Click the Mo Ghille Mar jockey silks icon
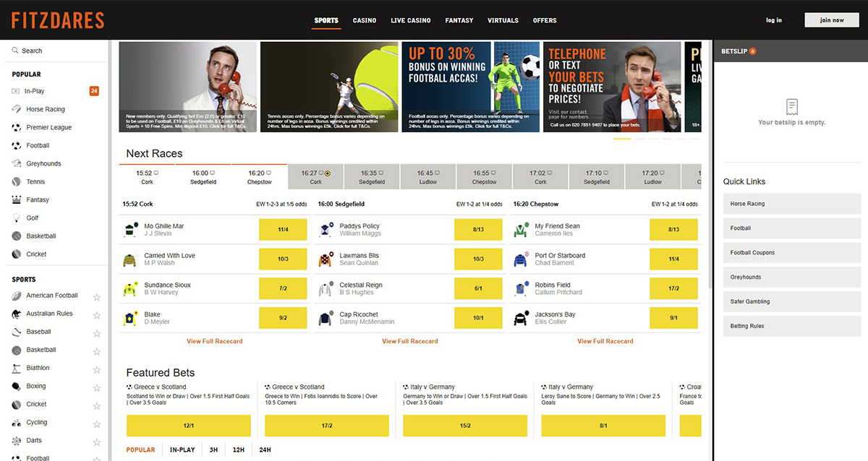Screen dimensions: 868x461 coord(130,230)
